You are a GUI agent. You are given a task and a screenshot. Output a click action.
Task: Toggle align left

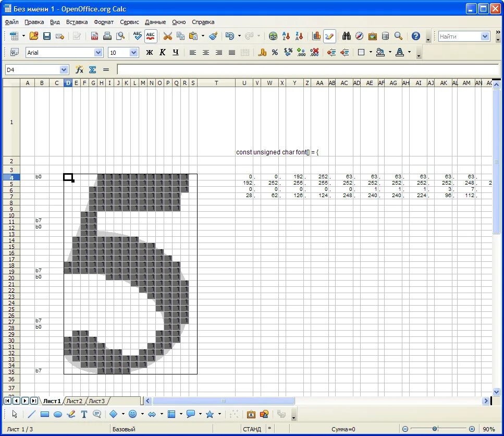click(192, 52)
